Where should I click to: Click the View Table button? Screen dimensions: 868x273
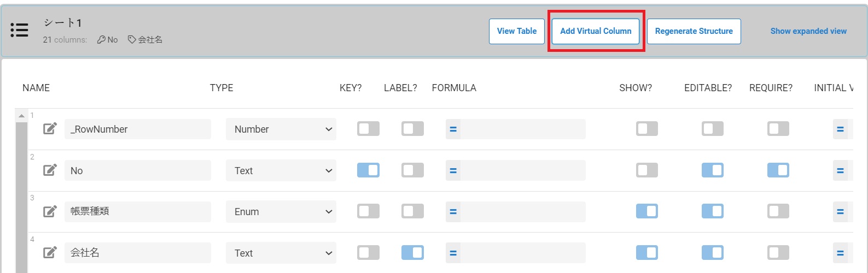(517, 31)
